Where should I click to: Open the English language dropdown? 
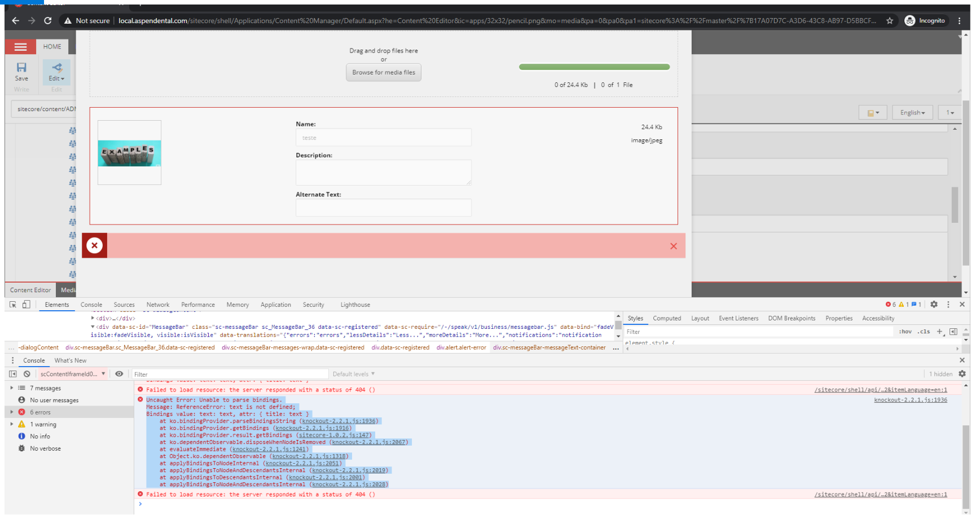(x=912, y=113)
